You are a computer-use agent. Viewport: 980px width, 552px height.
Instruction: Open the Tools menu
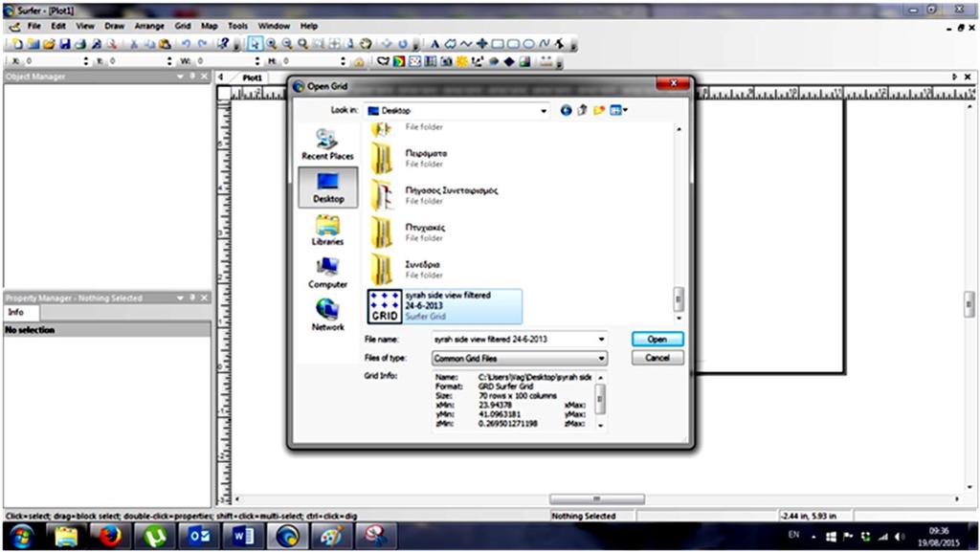click(x=237, y=26)
